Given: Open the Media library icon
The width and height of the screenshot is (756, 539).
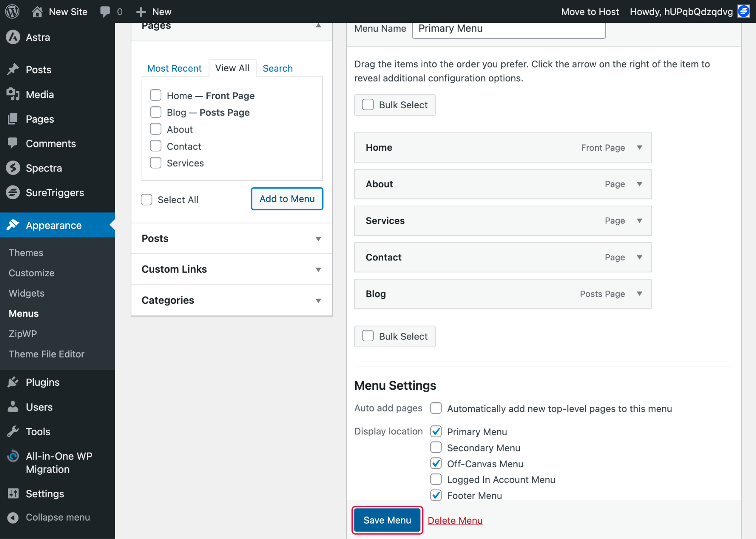Looking at the screenshot, I should click(x=13, y=95).
